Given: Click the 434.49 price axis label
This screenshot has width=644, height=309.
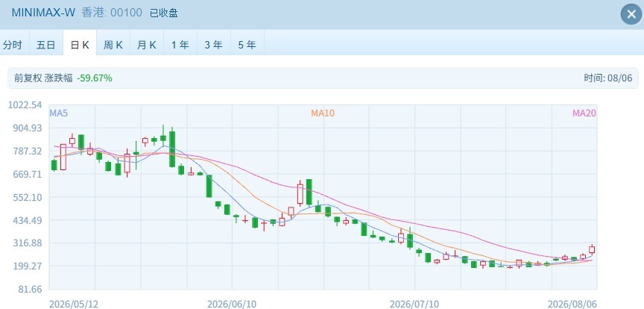Looking at the screenshot, I should [28, 220].
